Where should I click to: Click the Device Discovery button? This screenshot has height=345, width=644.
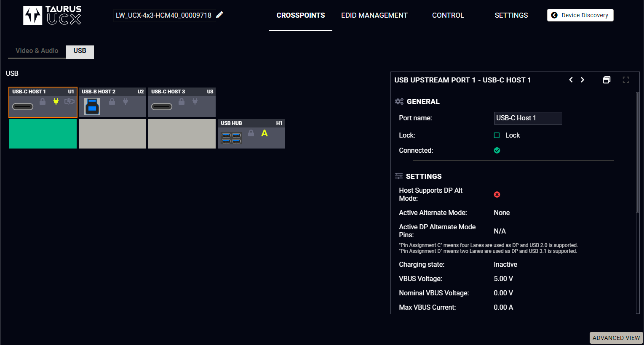(580, 15)
